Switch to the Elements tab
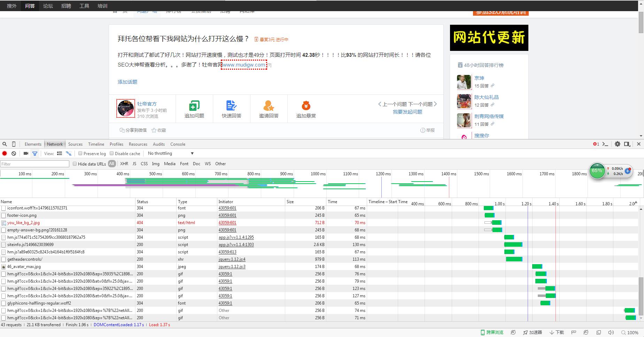Image resolution: width=644 pixels, height=337 pixels. point(33,144)
